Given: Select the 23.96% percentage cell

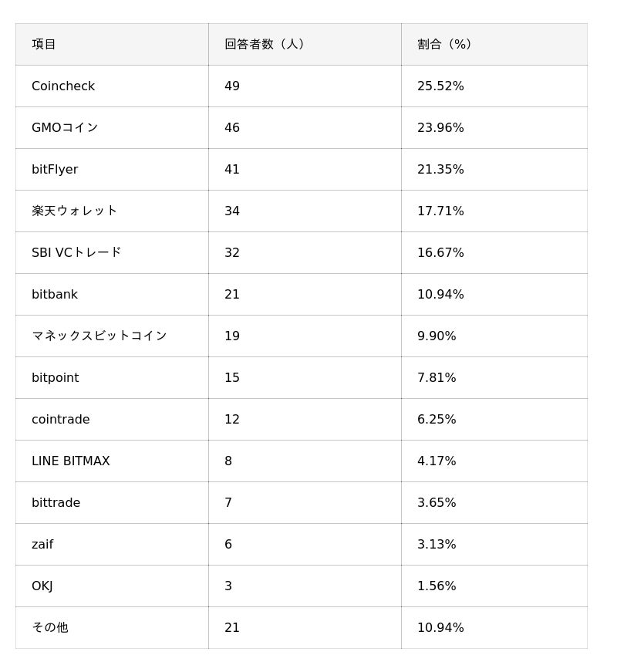Looking at the screenshot, I should [440, 127].
